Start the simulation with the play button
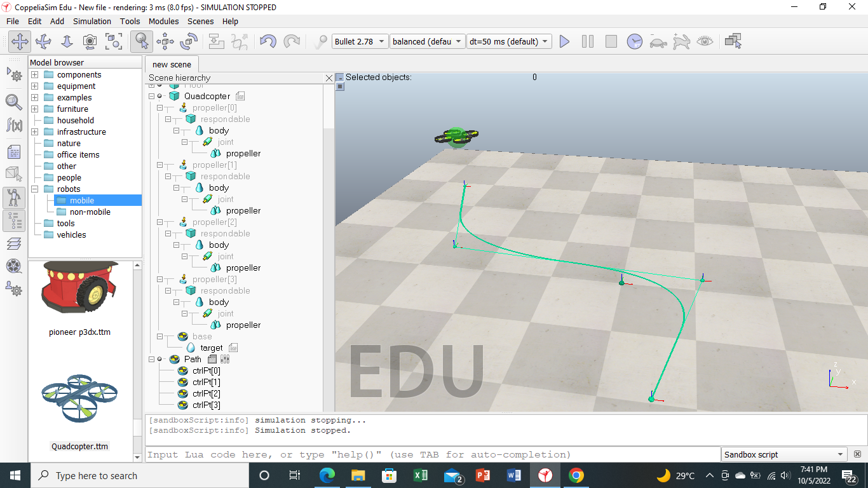This screenshot has width=868, height=488. (x=564, y=42)
